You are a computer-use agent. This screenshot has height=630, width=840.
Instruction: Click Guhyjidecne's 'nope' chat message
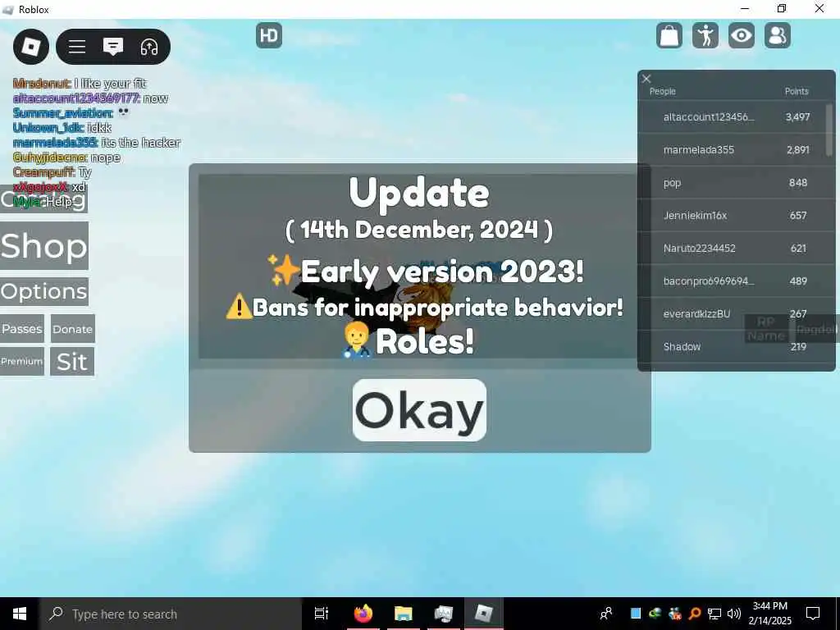pyautogui.click(x=67, y=157)
